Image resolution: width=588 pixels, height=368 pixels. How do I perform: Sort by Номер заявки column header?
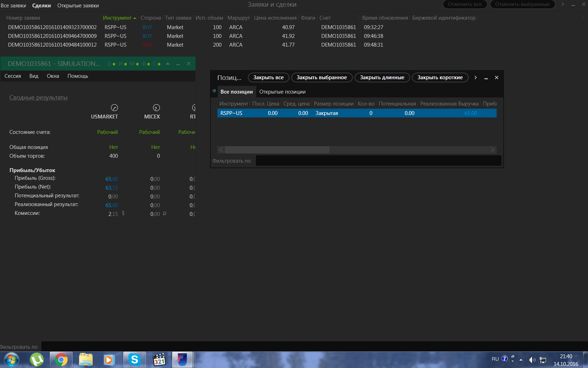[x=23, y=18]
